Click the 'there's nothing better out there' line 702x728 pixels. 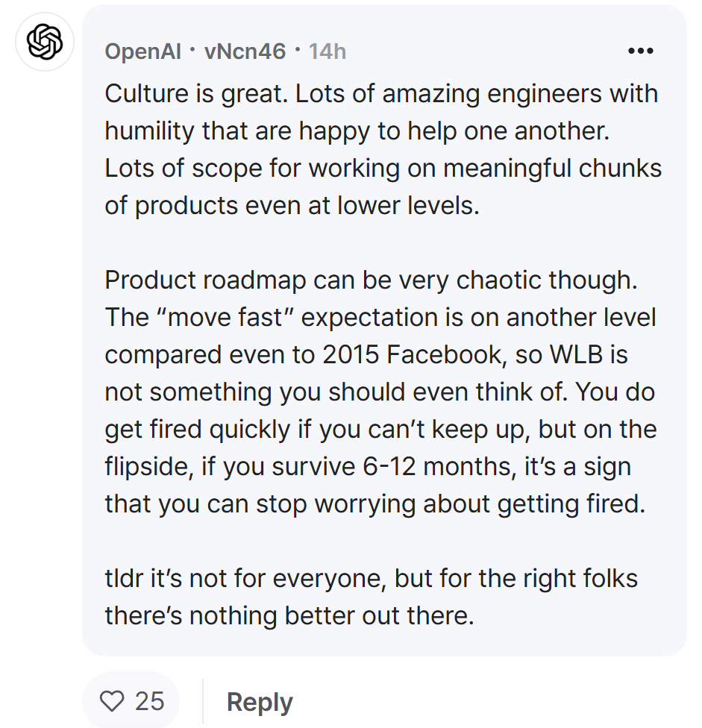tap(289, 615)
